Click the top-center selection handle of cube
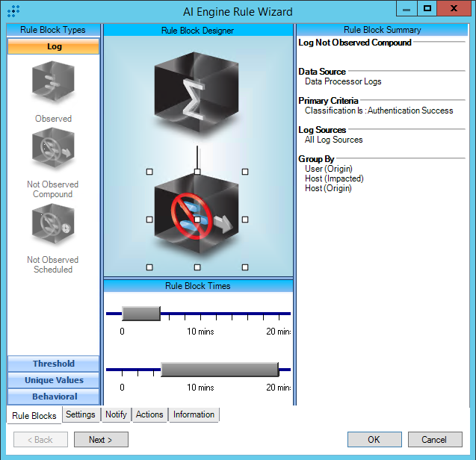The image size is (476, 460). (x=197, y=172)
